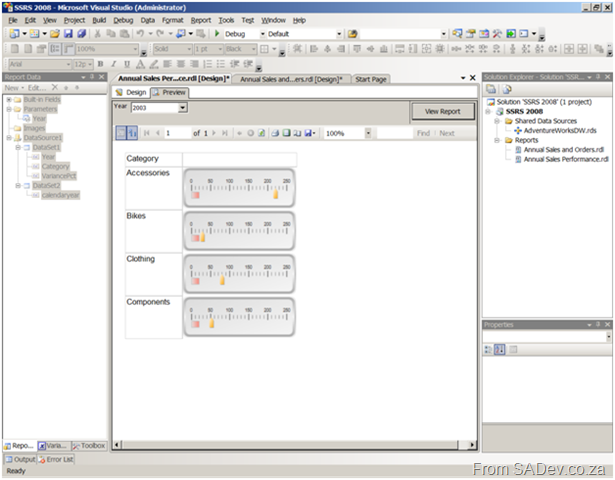This screenshot has width=615, height=480.
Task: Click the Print report icon
Action: (x=275, y=133)
